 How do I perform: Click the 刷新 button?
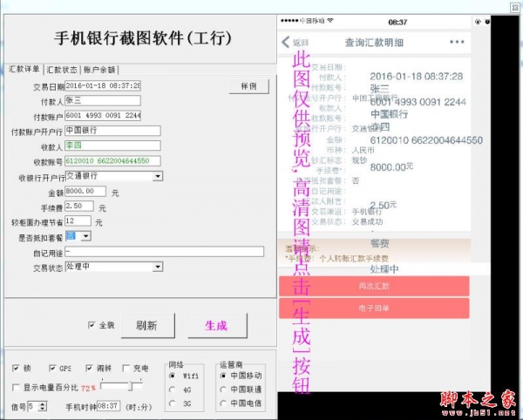point(148,325)
